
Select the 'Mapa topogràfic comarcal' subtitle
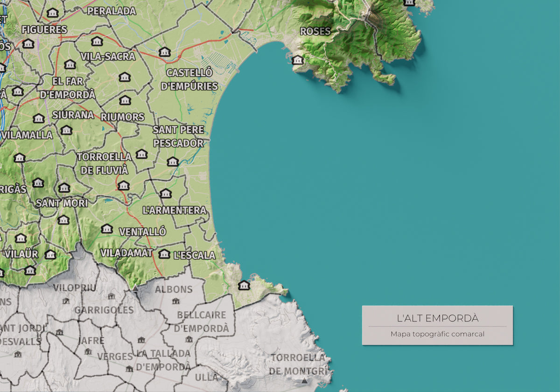[x=438, y=334]
